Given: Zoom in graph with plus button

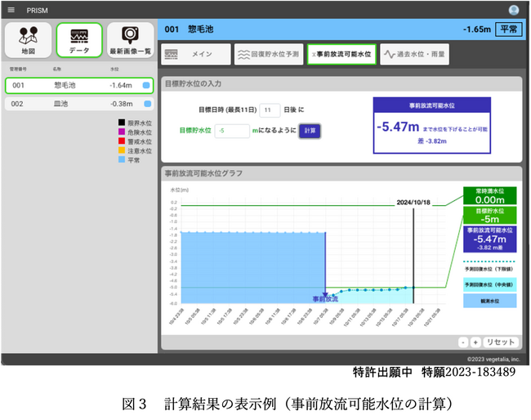Looking at the screenshot, I should click(x=475, y=342).
